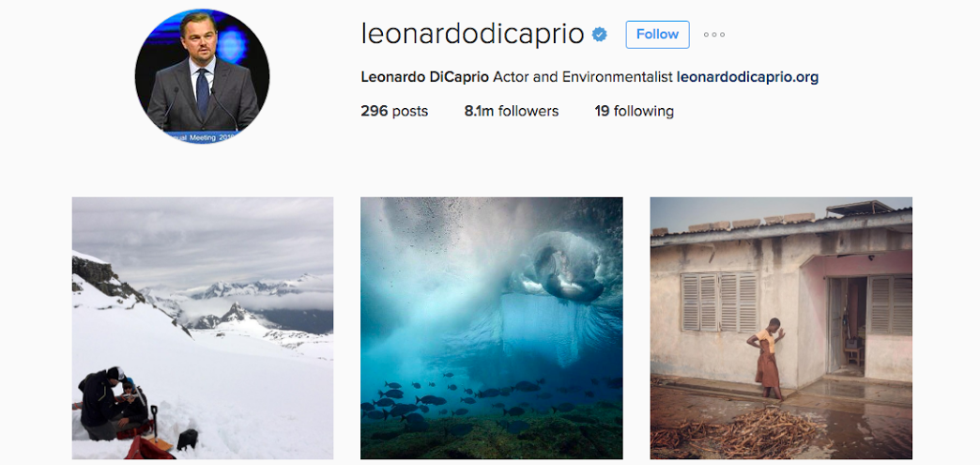Click the people sitting in the snow
The width and height of the screenshot is (980, 465).
(x=113, y=404)
